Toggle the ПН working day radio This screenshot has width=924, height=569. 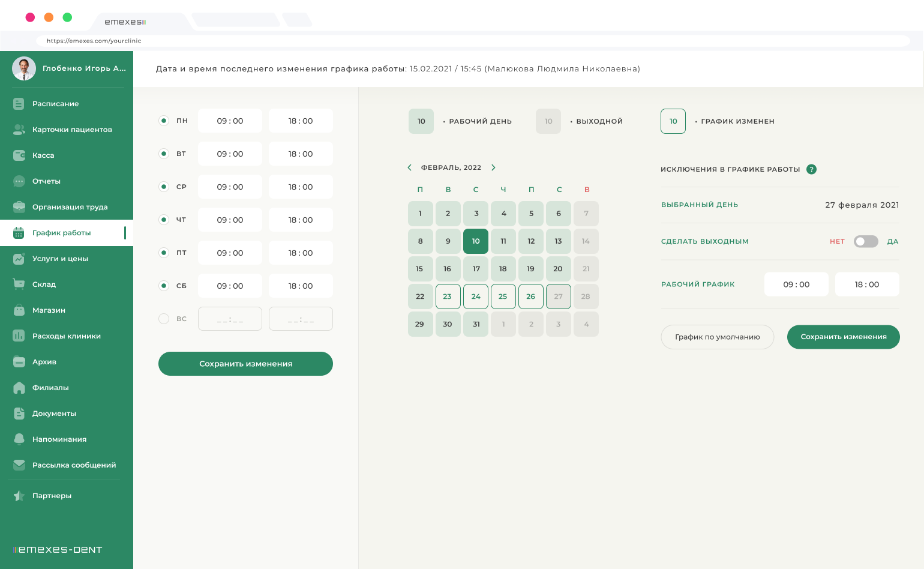164,121
